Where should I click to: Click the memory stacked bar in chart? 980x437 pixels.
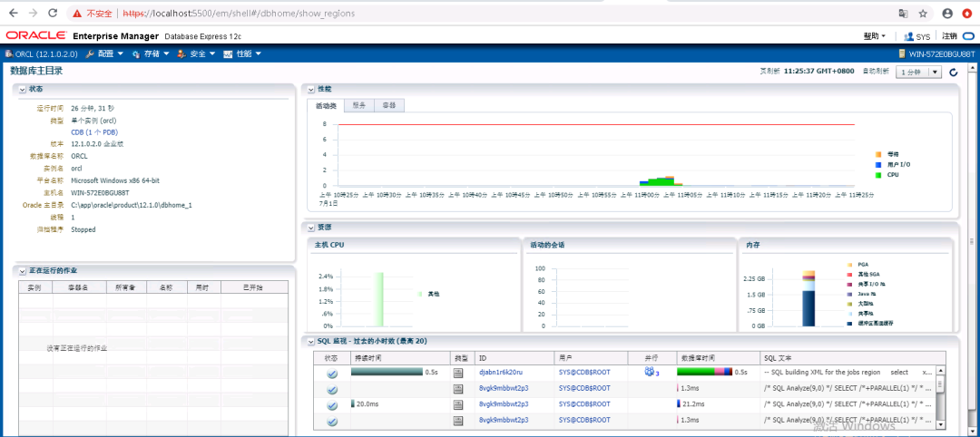[x=808, y=298]
